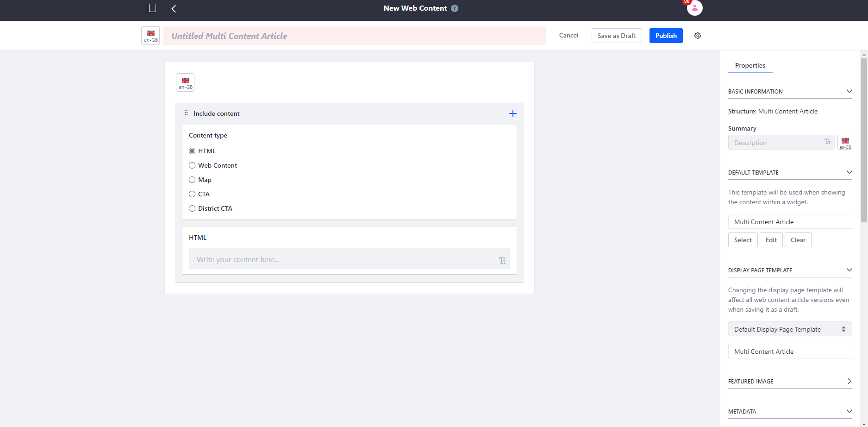This screenshot has height=427, width=868.
Task: Select the Web Content radio option
Action: coord(192,165)
